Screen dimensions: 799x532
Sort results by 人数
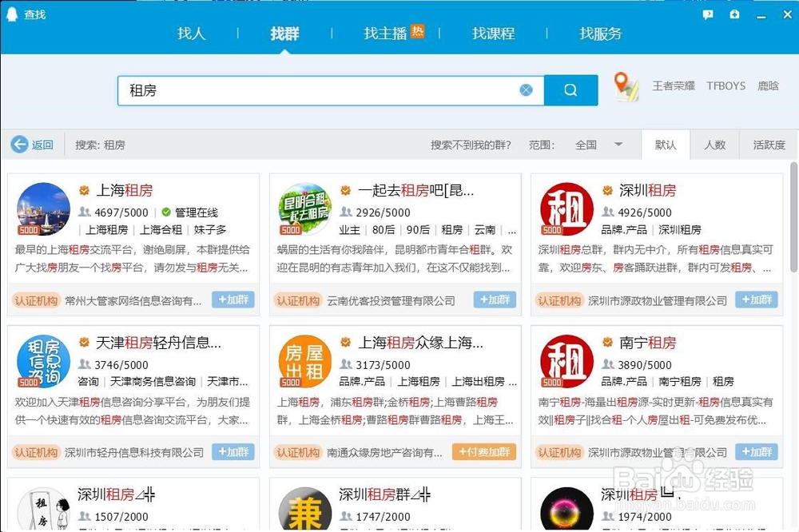[714, 145]
